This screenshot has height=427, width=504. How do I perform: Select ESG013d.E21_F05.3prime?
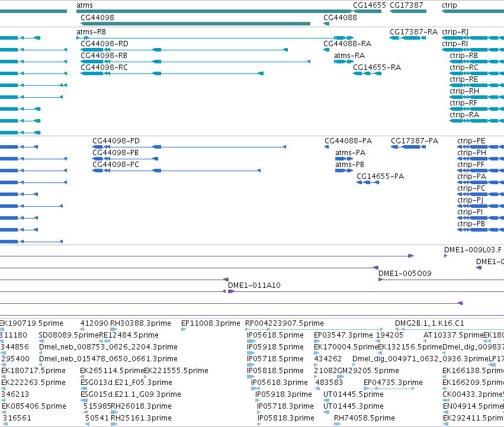[84, 389]
